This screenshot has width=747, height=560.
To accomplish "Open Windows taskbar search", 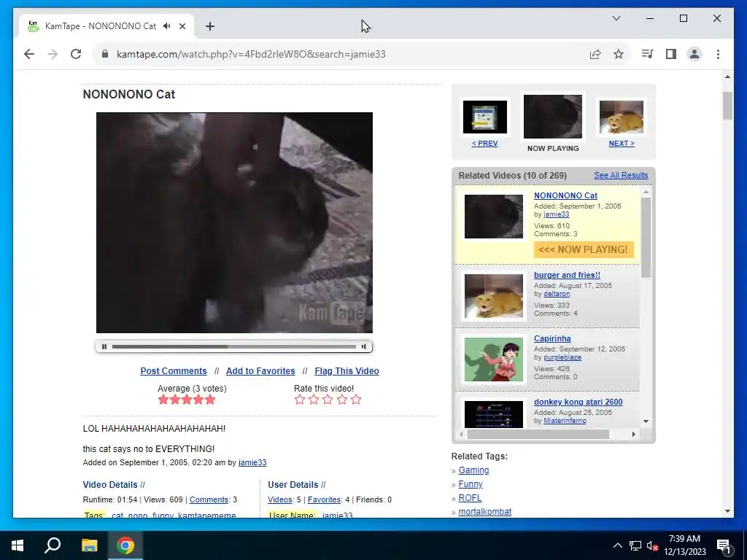I will pyautogui.click(x=53, y=545).
